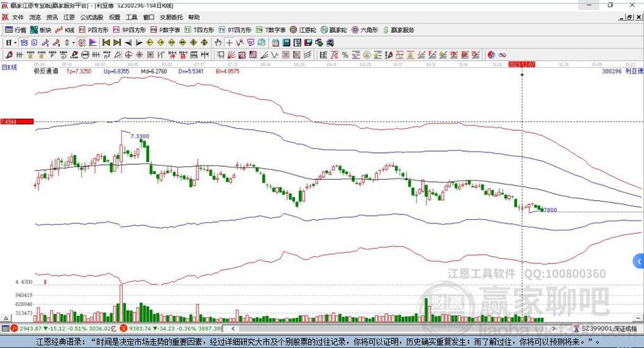644x348 pixels.
Task: Click the horizontal scrollbar left arrow
Action: pos(233,329)
